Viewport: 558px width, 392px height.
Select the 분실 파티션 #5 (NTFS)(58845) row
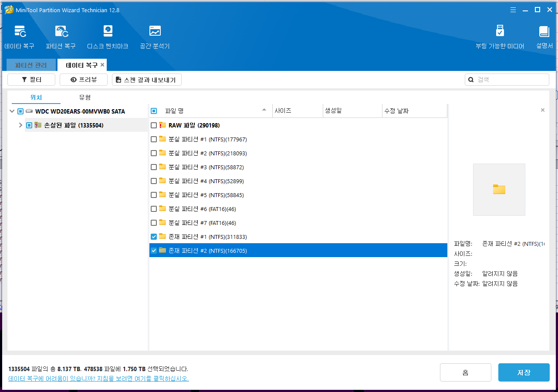click(298, 195)
